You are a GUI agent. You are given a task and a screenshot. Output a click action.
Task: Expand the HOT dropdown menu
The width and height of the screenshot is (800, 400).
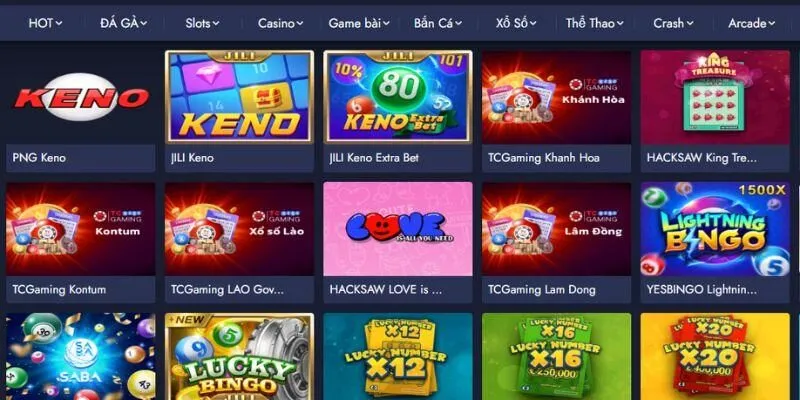point(45,23)
